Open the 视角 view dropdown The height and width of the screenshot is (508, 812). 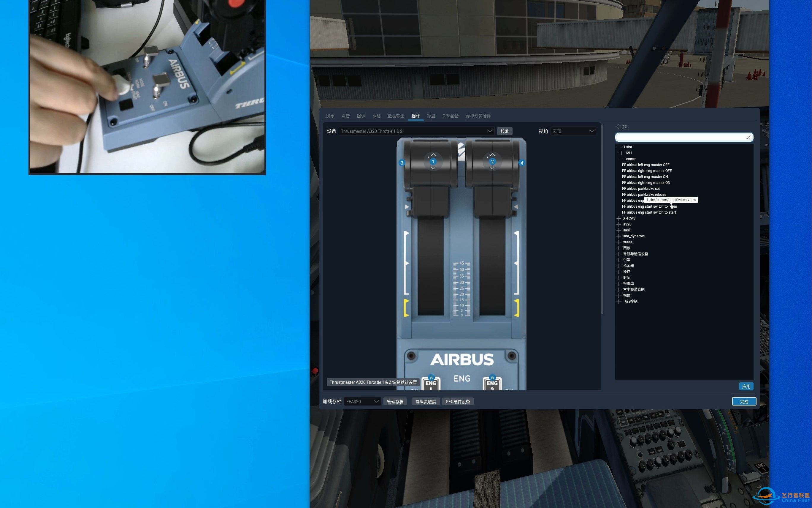[573, 131]
